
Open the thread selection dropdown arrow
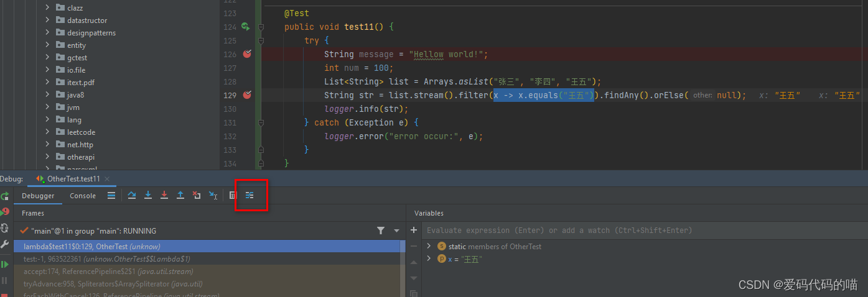396,231
